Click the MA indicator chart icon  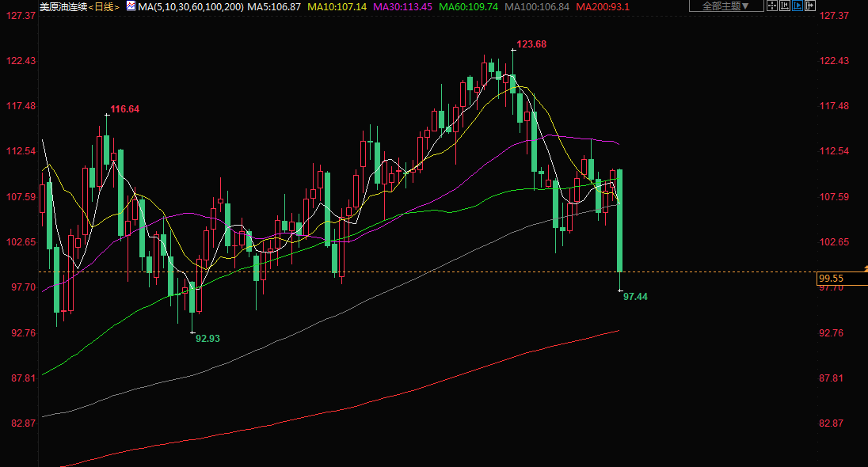coord(131,6)
